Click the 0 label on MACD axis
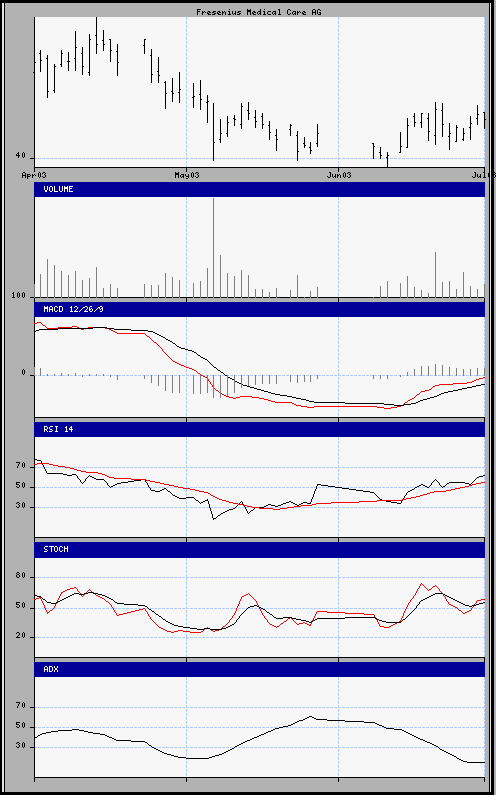 [x=23, y=373]
